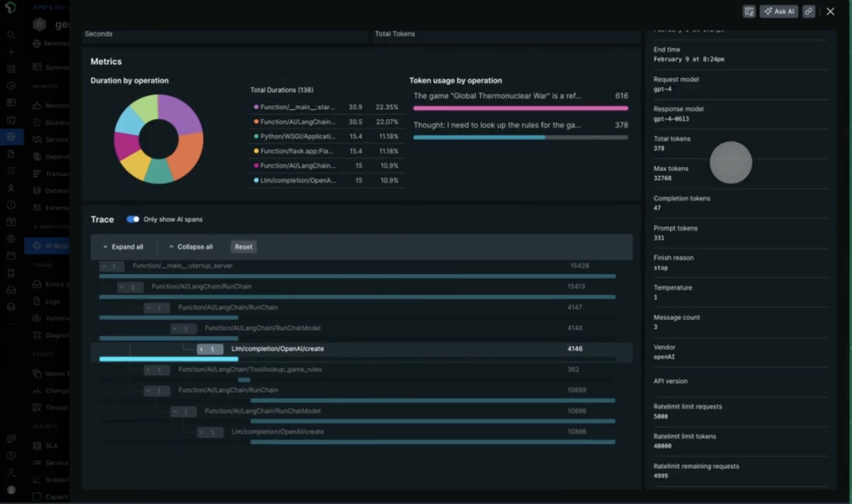Click the copy permalink icon near Ask AI
This screenshot has height=504, width=852.
point(808,11)
